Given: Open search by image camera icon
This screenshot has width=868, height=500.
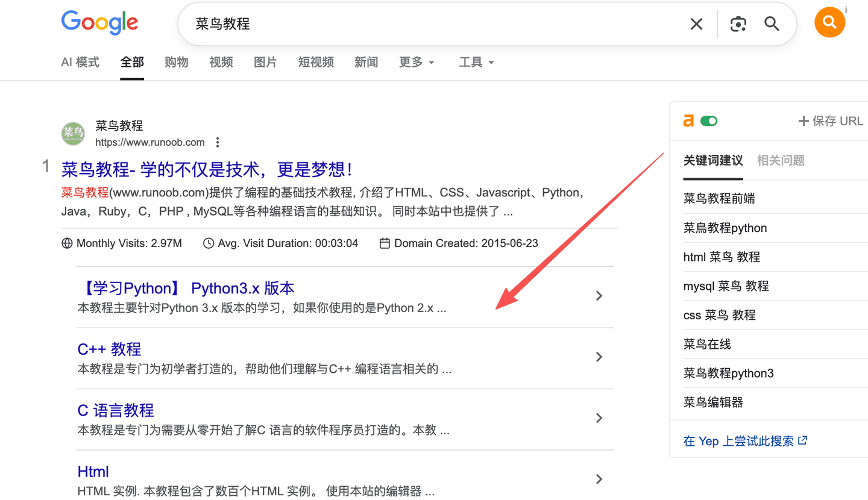Looking at the screenshot, I should coord(738,24).
